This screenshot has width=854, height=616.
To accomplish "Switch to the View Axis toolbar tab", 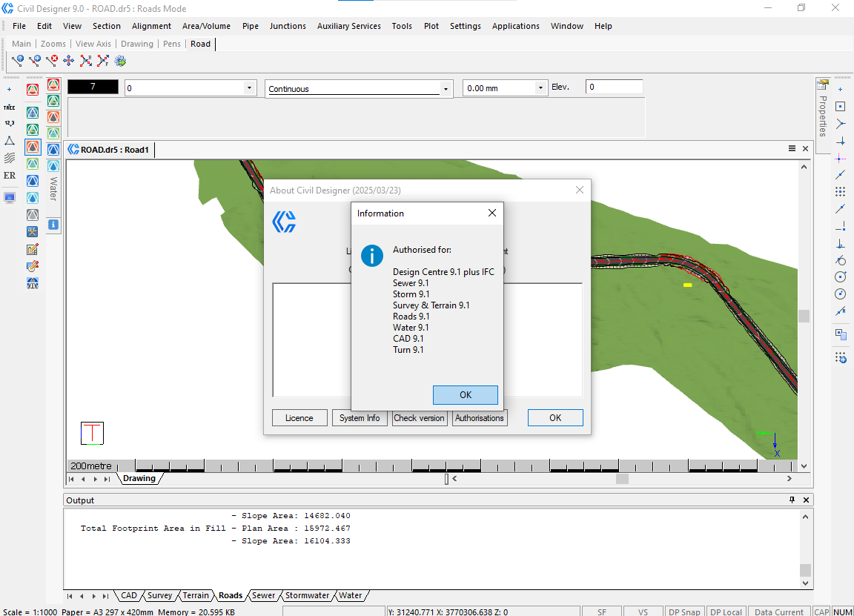I will [93, 44].
